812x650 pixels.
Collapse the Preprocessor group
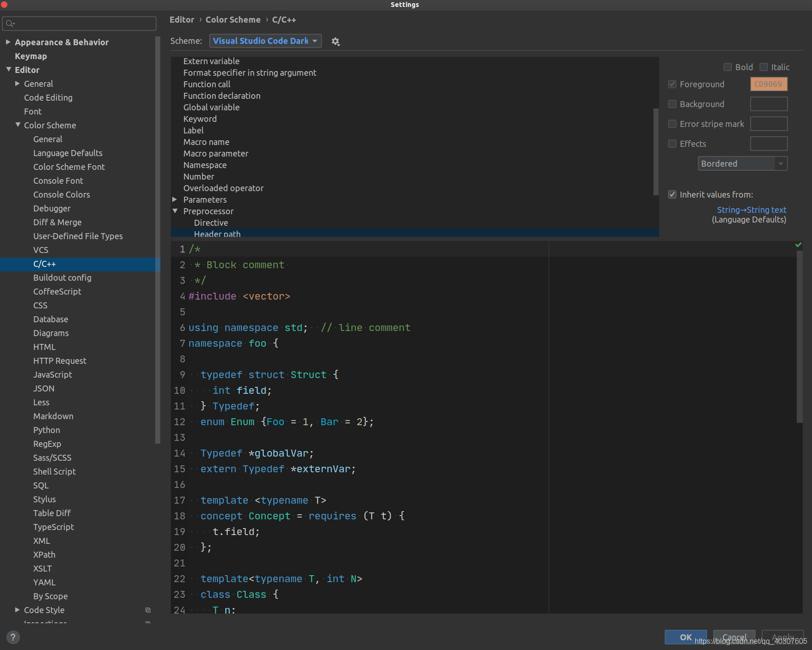click(x=175, y=211)
